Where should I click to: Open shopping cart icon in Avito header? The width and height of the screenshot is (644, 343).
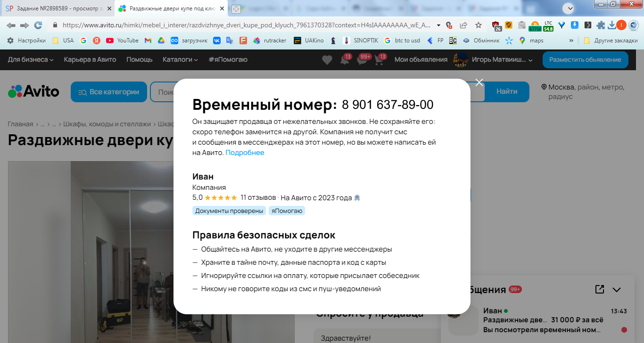380,60
